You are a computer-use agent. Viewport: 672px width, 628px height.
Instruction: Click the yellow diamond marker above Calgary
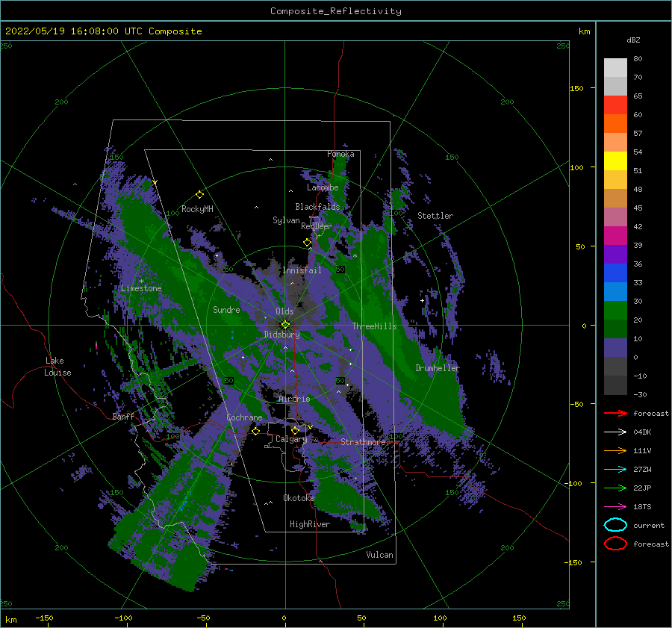tap(295, 430)
